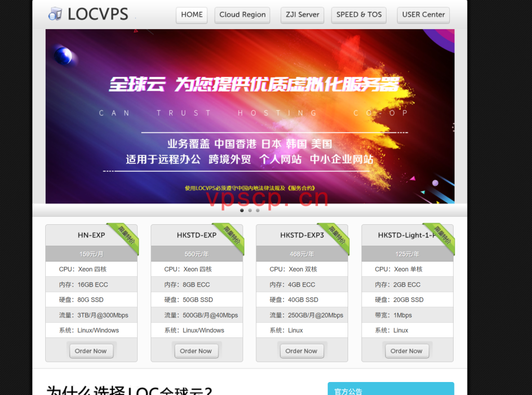The height and width of the screenshot is (395, 532).
Task: Click the 40GB SSD disk row
Action: (x=302, y=299)
